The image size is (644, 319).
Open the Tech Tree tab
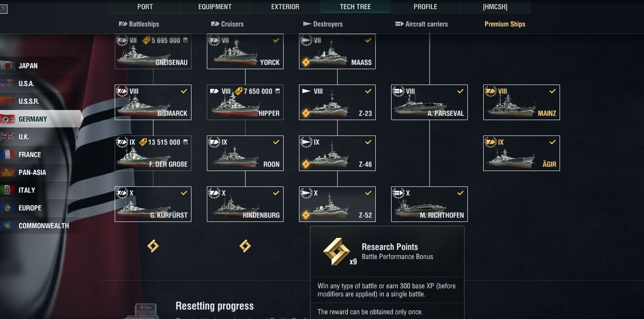355,7
